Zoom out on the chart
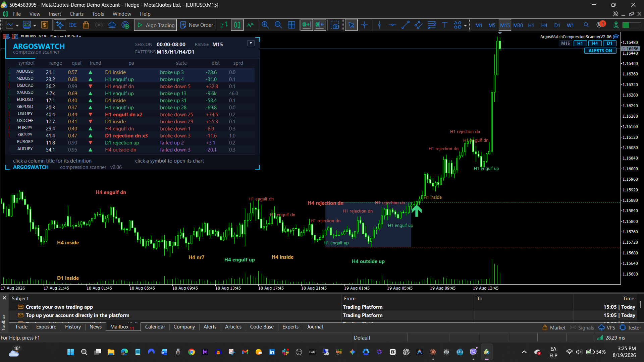This screenshot has height=362, width=644. (278, 25)
